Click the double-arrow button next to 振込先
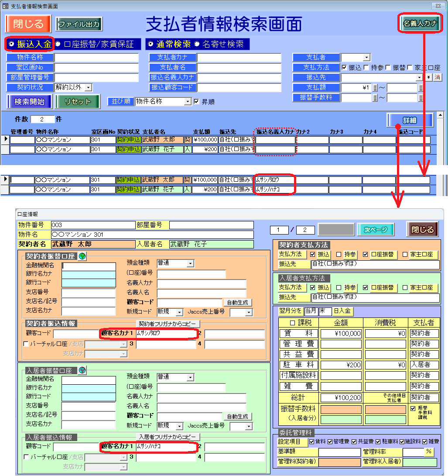The image size is (448, 476). pos(429,77)
